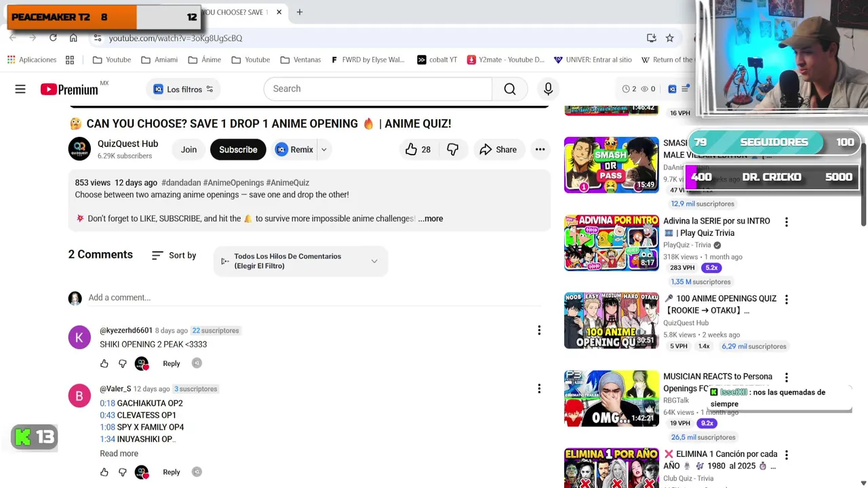Go to browser home page
Screen dimensions: 868x488
tap(73, 38)
